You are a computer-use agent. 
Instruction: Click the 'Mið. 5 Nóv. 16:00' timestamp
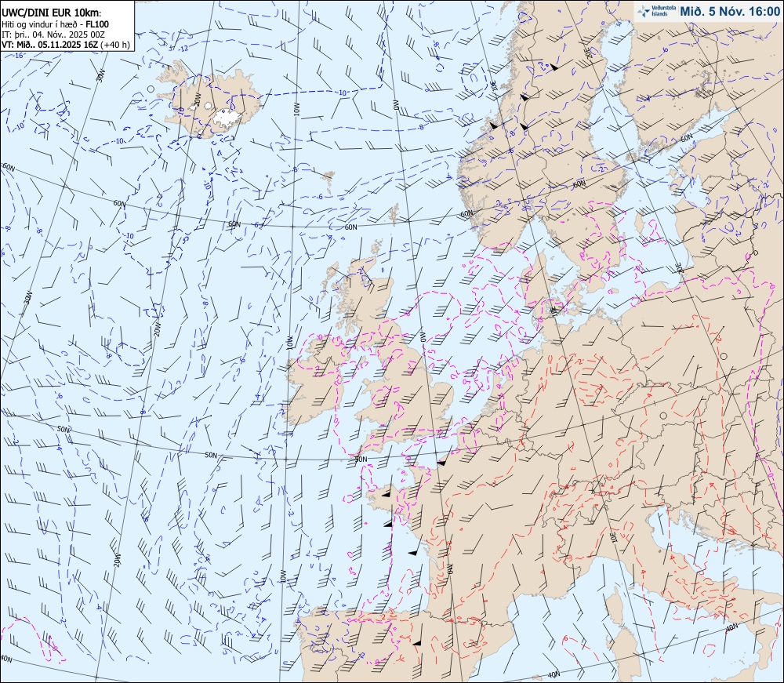[729, 12]
